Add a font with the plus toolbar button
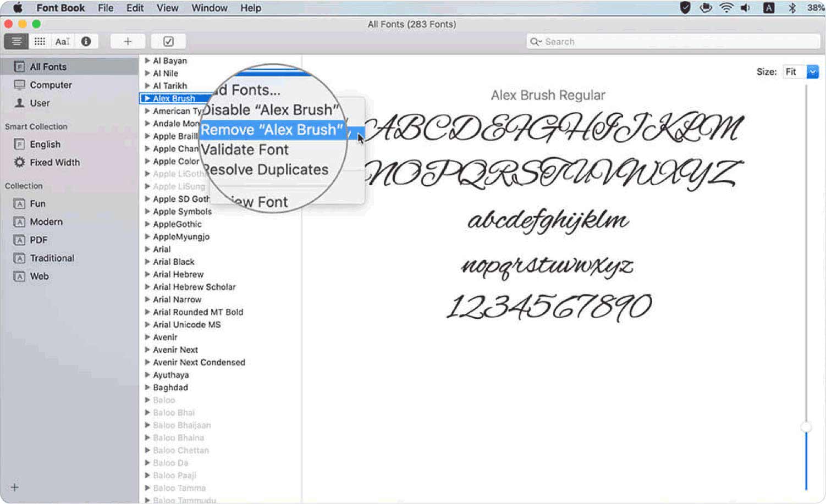 [128, 41]
